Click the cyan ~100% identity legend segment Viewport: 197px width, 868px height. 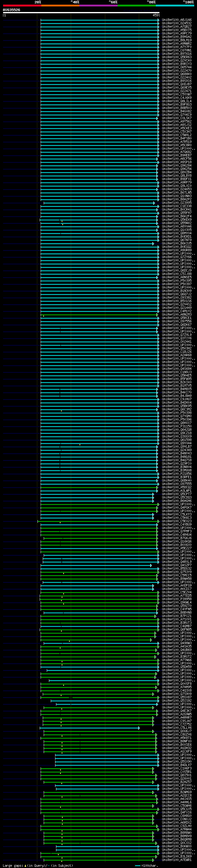[x=175, y=6]
